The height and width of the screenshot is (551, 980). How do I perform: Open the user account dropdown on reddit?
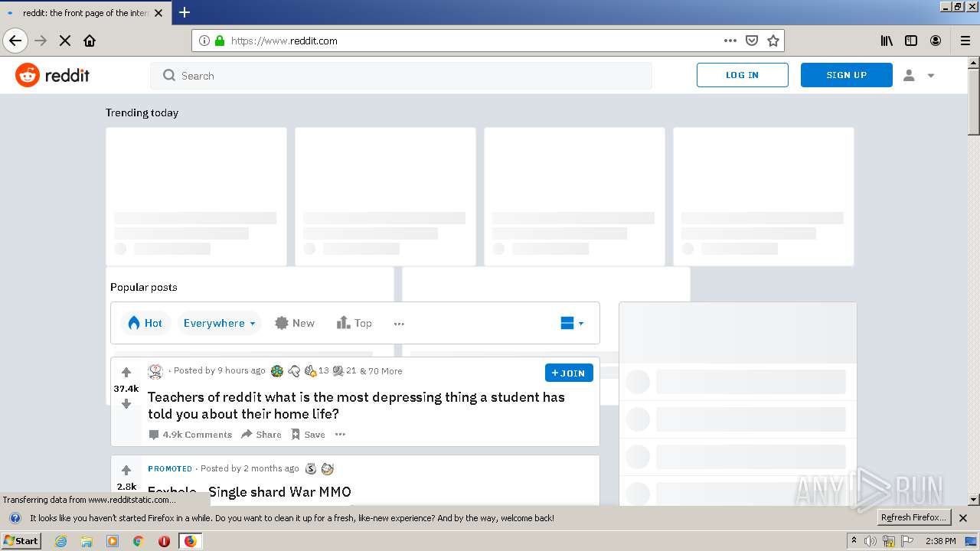(x=919, y=75)
